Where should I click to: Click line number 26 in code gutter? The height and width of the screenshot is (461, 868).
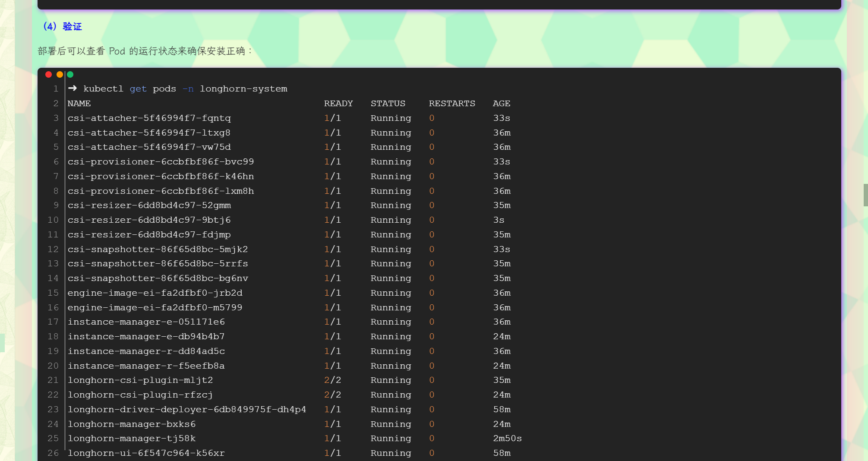click(x=53, y=453)
